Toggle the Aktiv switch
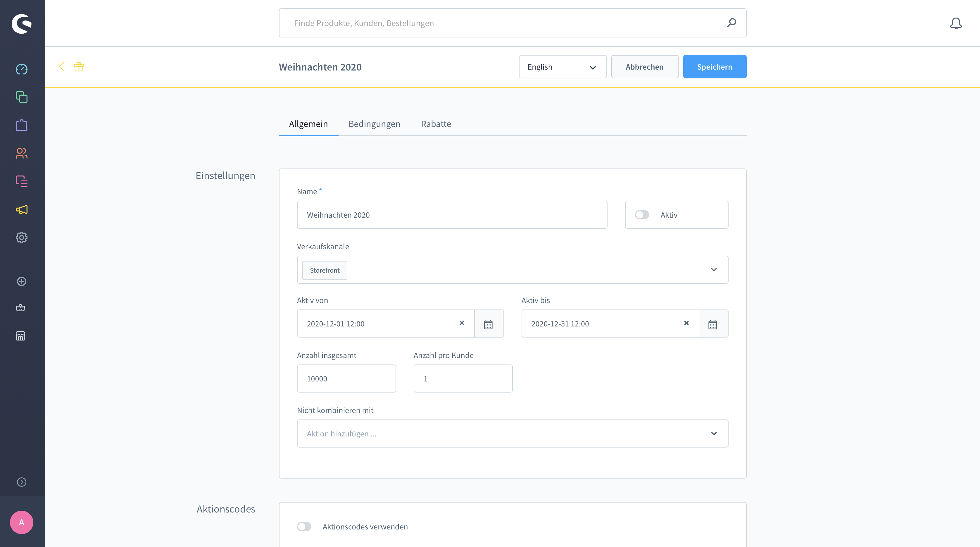Screen dimensions: 980x547 642,215
